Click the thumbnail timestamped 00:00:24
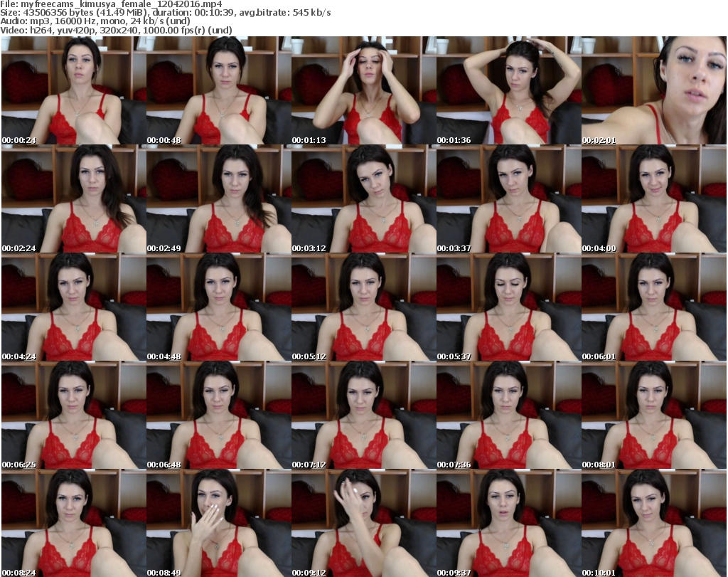 click(73, 91)
